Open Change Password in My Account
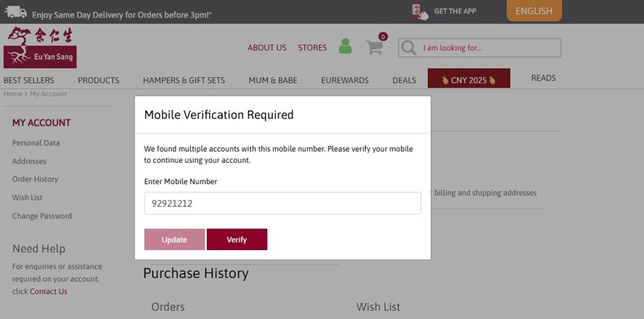This screenshot has width=644, height=319. [x=42, y=216]
